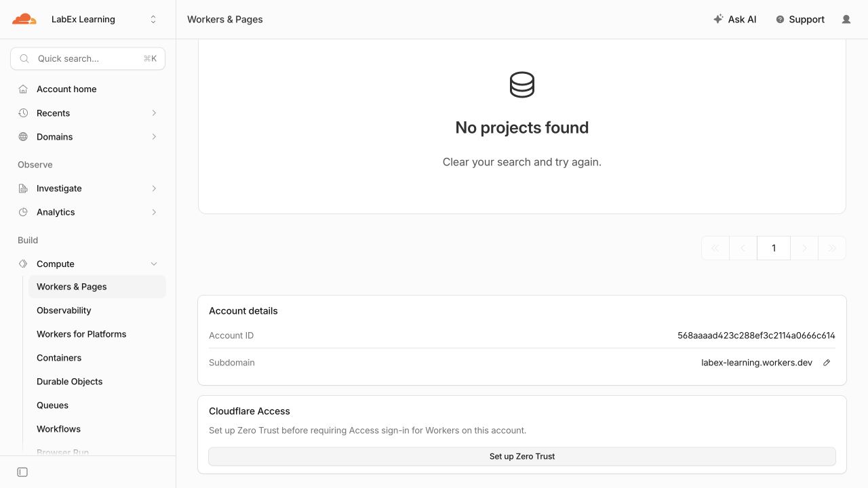Select page 1 in pagination

[x=774, y=248]
